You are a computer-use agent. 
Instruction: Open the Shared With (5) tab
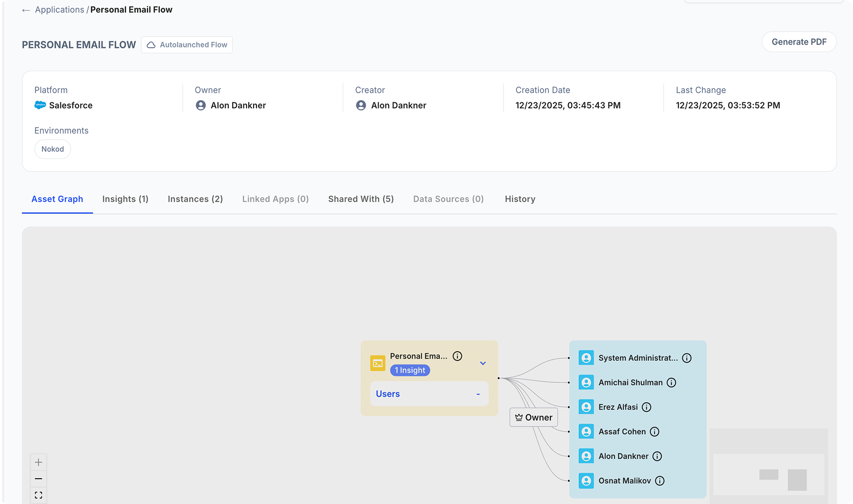(361, 199)
